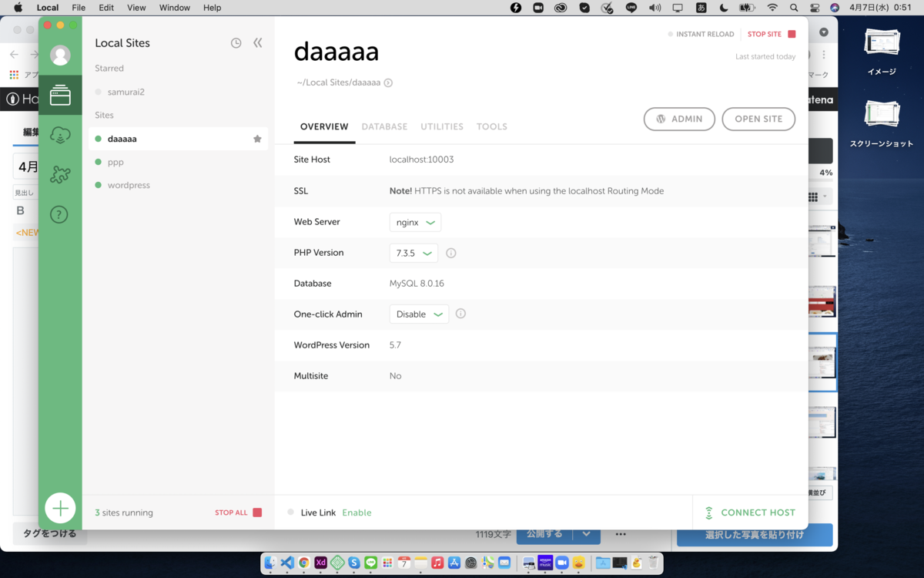Open Control Center in menu bar

(815, 8)
